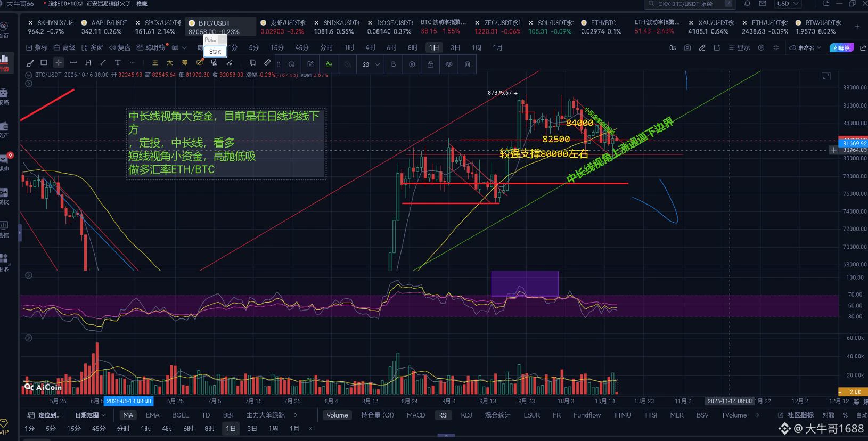868x441 pixels.
Task: Click the green text color swatch
Action: pyautogui.click(x=329, y=64)
